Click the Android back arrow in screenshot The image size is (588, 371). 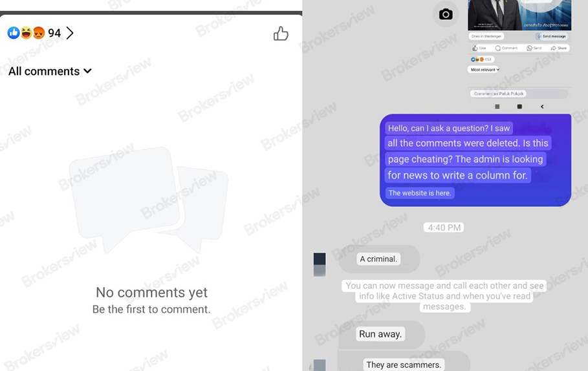pos(542,107)
